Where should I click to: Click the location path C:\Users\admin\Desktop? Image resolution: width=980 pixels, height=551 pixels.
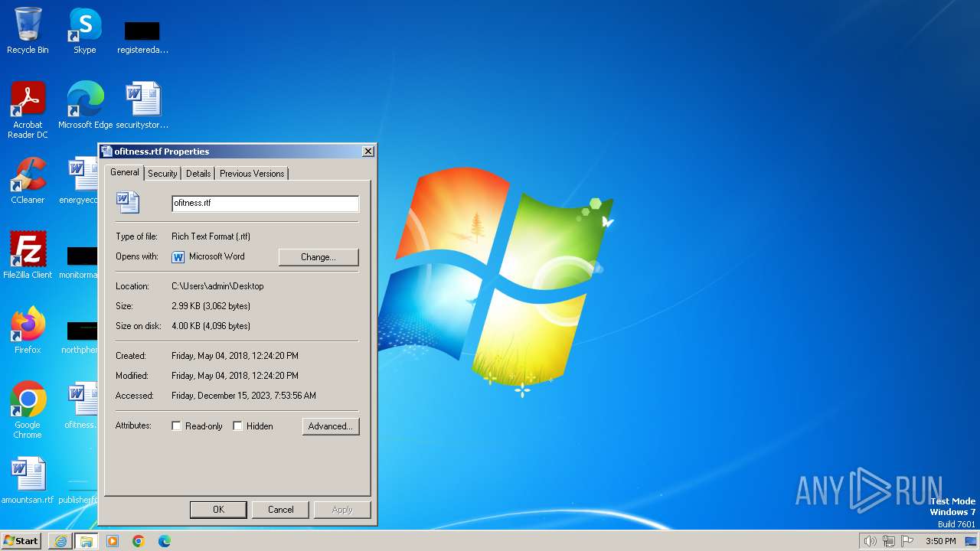point(217,286)
